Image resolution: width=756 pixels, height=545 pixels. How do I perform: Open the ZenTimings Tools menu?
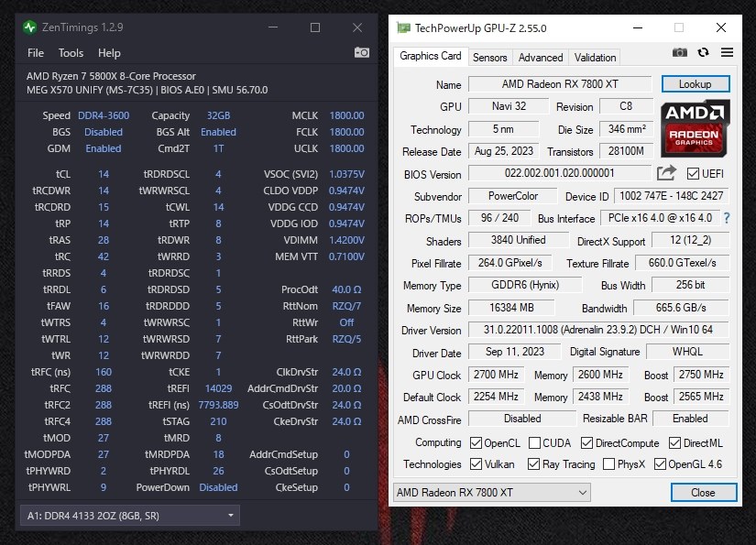(x=71, y=53)
